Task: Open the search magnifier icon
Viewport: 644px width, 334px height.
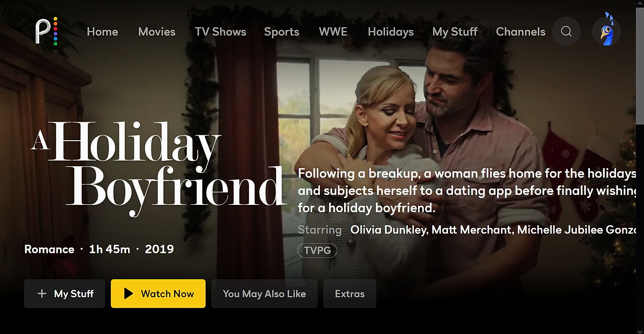Action: point(566,31)
